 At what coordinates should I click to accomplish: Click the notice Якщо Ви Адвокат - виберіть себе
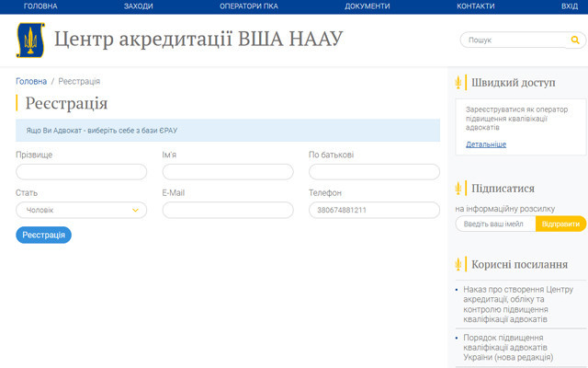pyautogui.click(x=228, y=131)
